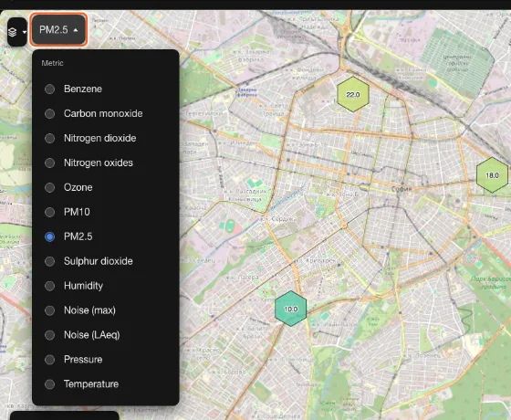
Task: Open the 10.0 hexagon station marker
Action: tap(291, 309)
